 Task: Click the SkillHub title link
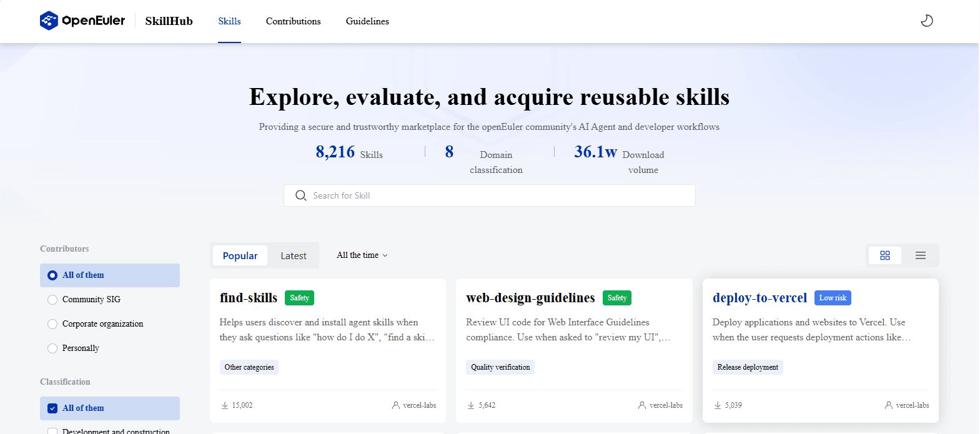pyautogui.click(x=169, y=21)
